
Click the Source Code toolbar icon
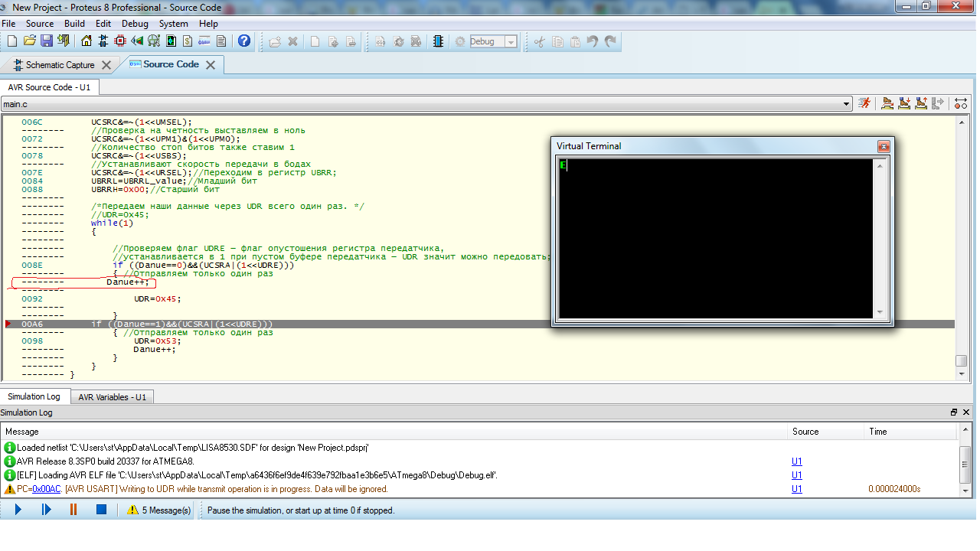[x=204, y=41]
